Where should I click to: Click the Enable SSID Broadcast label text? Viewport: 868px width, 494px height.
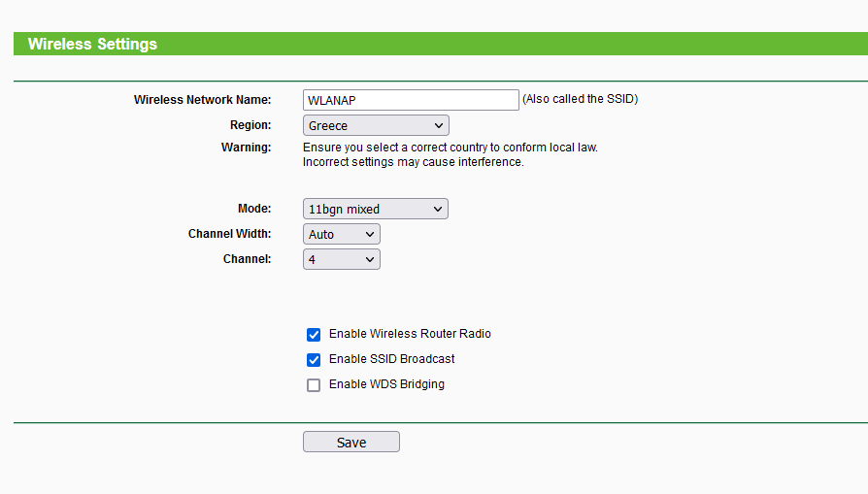[x=391, y=359]
